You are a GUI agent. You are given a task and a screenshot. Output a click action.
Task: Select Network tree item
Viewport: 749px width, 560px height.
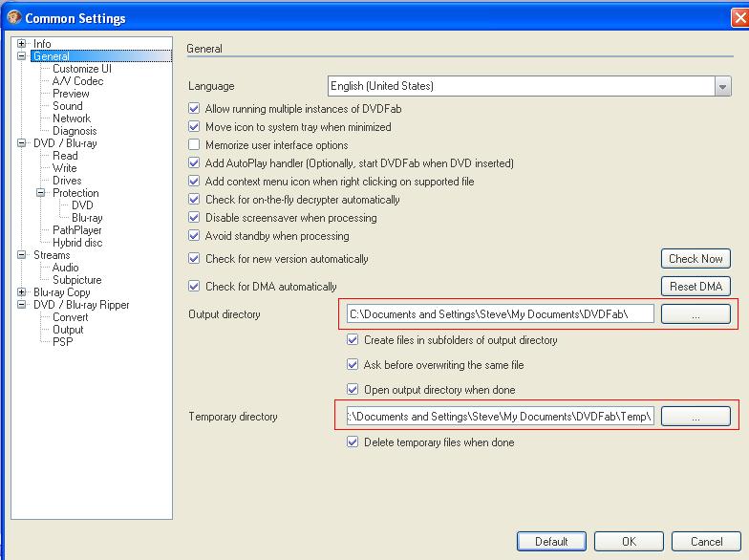71,118
